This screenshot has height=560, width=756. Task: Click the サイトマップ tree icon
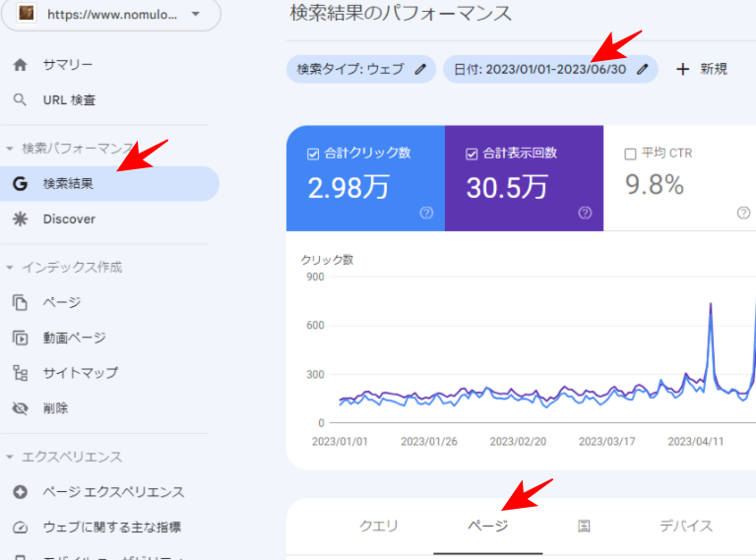[20, 373]
